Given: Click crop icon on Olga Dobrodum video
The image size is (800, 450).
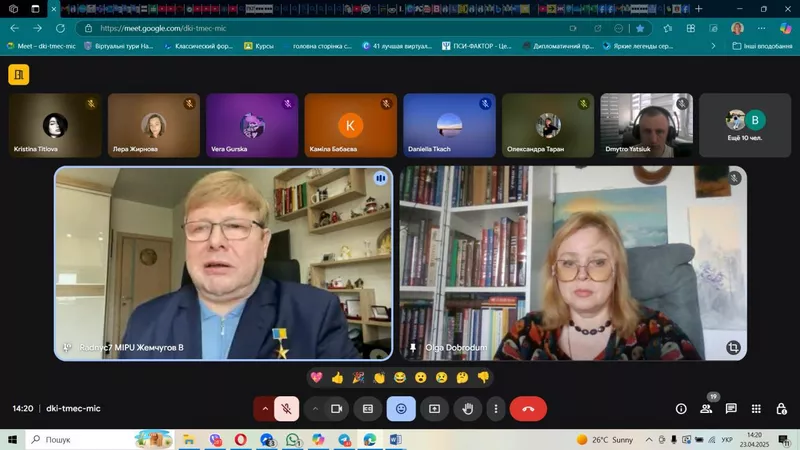Looking at the screenshot, I should tap(733, 347).
